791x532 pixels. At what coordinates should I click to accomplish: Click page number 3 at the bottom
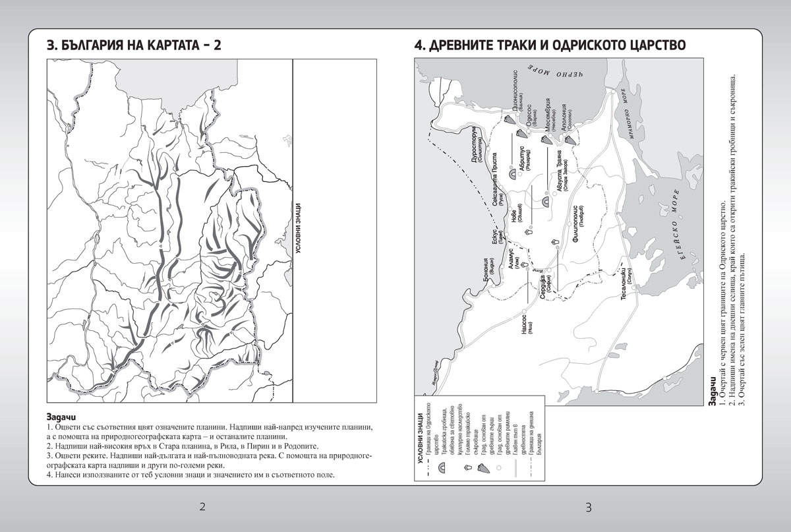(x=588, y=507)
